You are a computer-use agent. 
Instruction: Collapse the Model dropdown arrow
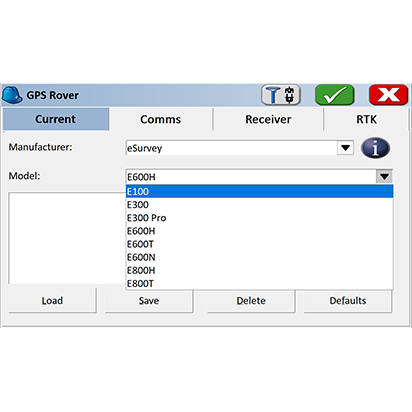coord(384,176)
